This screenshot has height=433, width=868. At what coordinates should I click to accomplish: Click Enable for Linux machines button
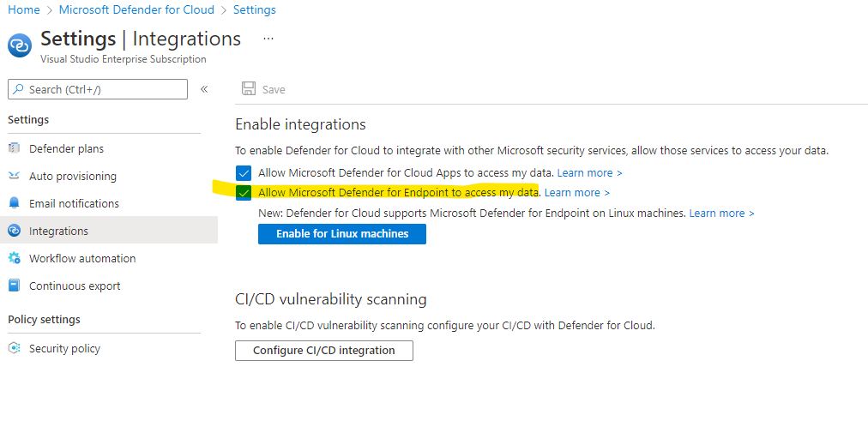341,233
